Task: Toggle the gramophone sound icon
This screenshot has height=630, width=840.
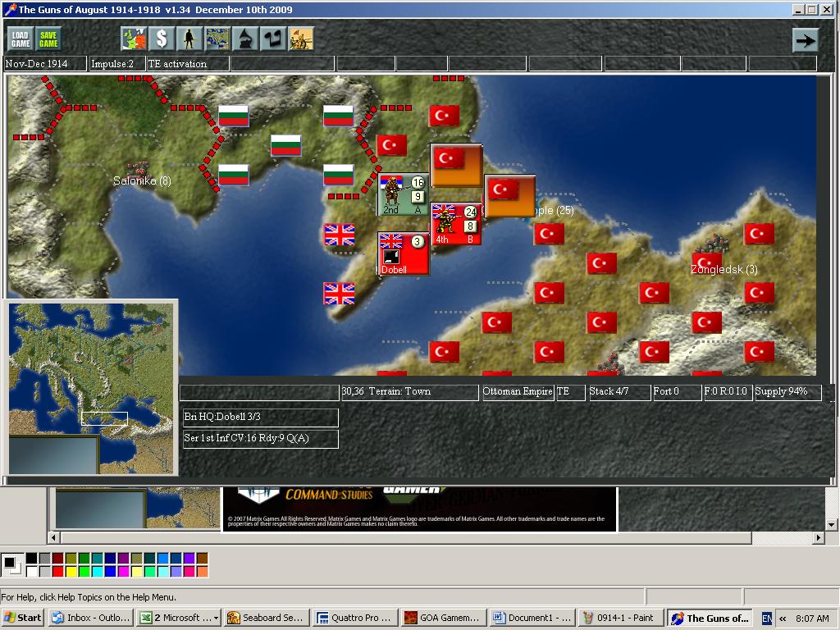Action: tap(245, 39)
